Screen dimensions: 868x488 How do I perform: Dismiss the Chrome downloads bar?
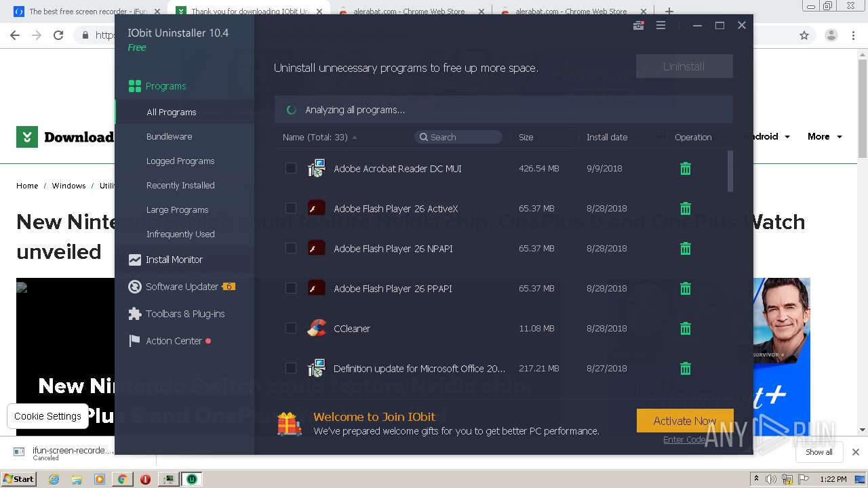pyautogui.click(x=855, y=452)
